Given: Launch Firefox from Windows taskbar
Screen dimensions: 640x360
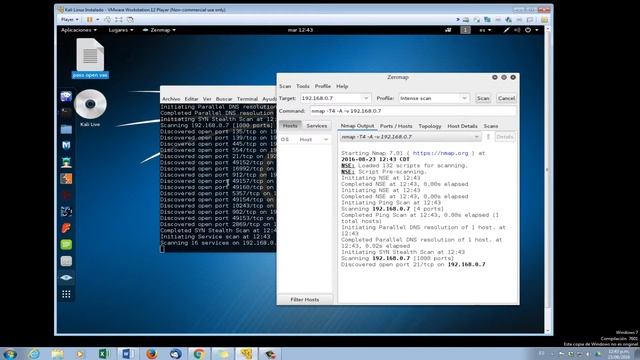Looking at the screenshot, I should click(x=152, y=353).
